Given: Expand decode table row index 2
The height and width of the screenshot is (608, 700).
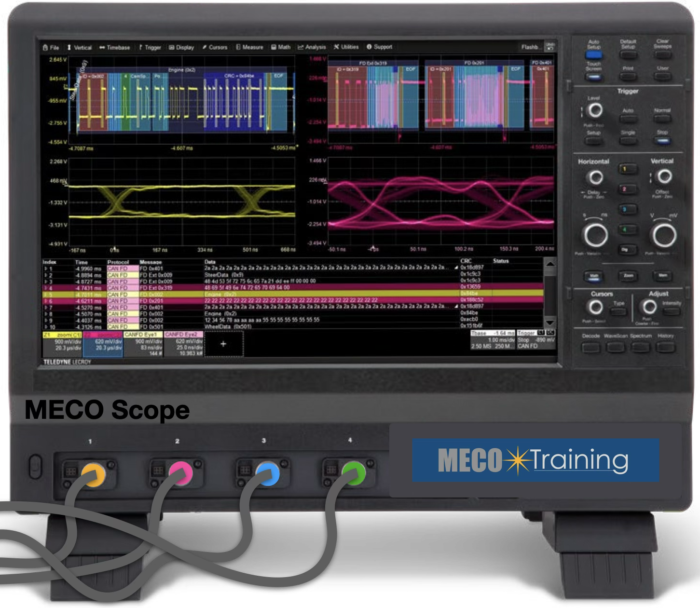Looking at the screenshot, I should click(x=46, y=275).
